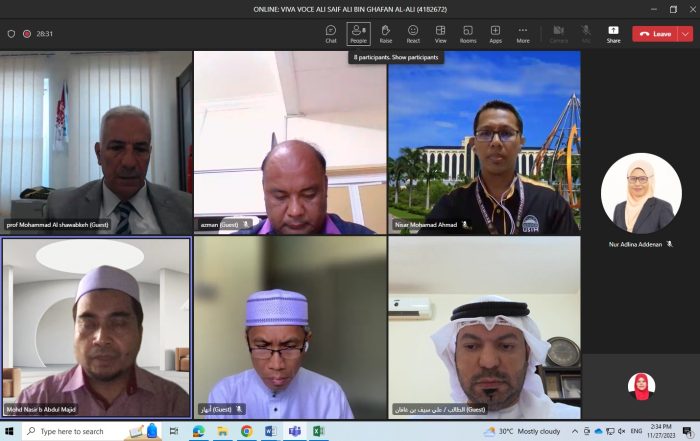The width and height of the screenshot is (700, 441).
Task: Open the Apps panel
Action: [495, 33]
